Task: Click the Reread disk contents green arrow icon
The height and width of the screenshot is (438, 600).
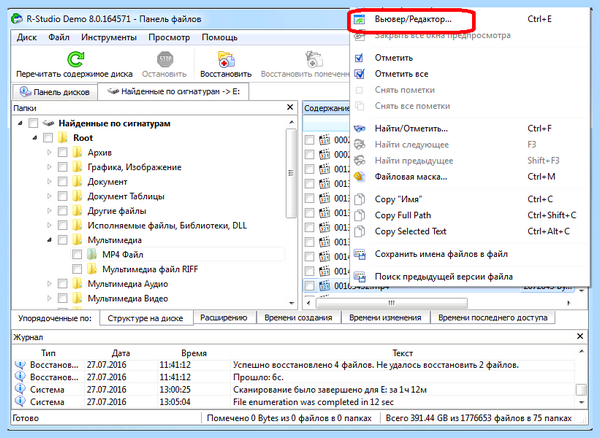Action: click(75, 59)
